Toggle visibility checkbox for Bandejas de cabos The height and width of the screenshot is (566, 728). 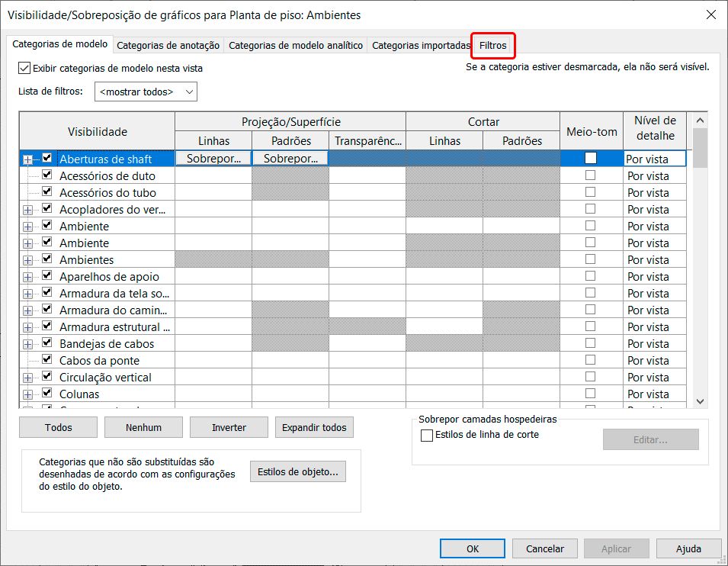47,343
